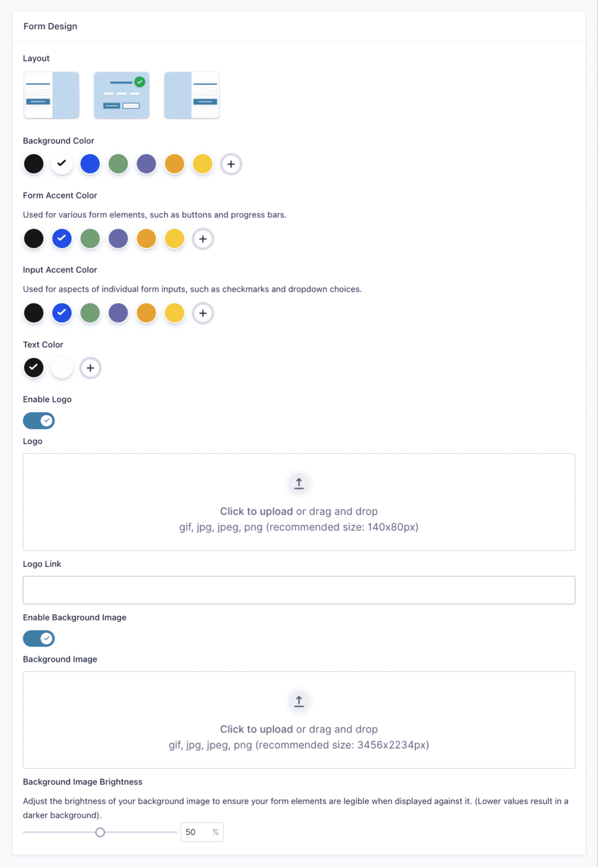
Task: Select the white Text Color swatch
Action: pos(62,367)
